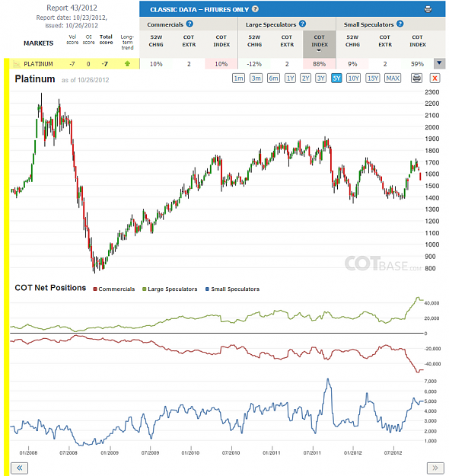Select the MAX time range

coord(393,78)
